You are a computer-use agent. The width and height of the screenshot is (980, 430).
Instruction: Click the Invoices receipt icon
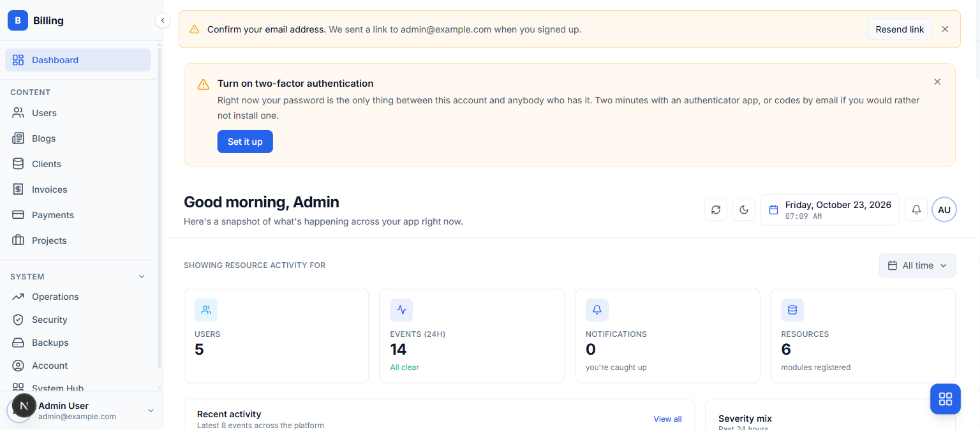pyautogui.click(x=19, y=189)
